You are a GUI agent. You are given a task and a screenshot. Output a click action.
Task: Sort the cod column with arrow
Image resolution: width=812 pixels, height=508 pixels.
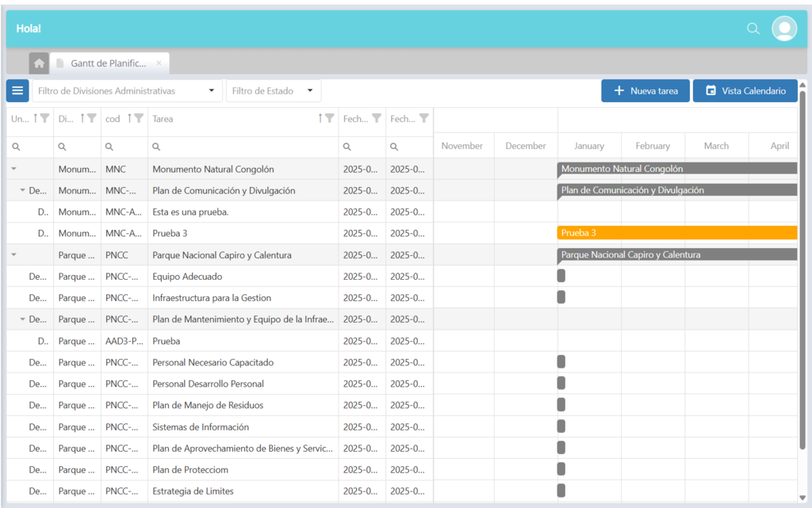(x=128, y=118)
